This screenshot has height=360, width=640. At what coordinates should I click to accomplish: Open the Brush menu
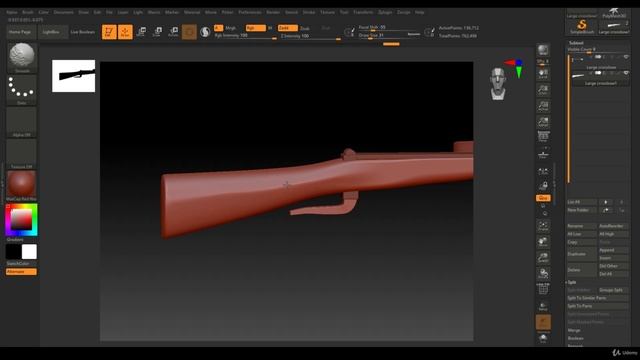(28, 12)
